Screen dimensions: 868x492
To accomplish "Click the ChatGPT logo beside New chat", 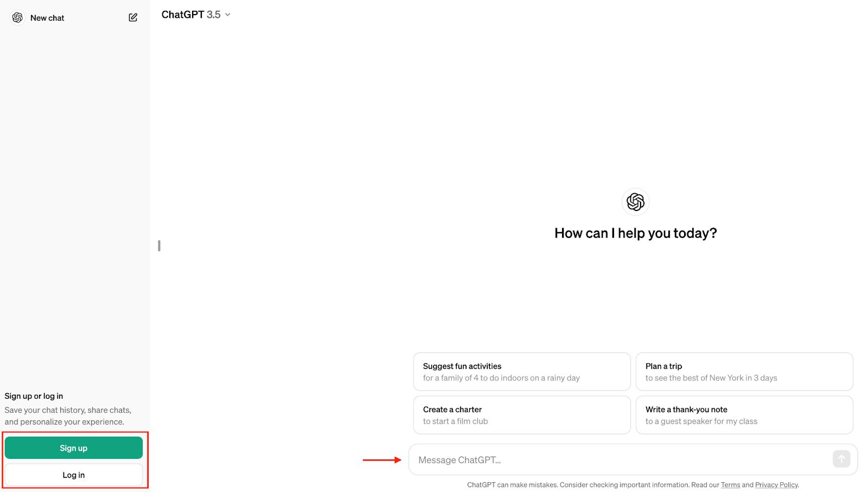I will [x=17, y=18].
